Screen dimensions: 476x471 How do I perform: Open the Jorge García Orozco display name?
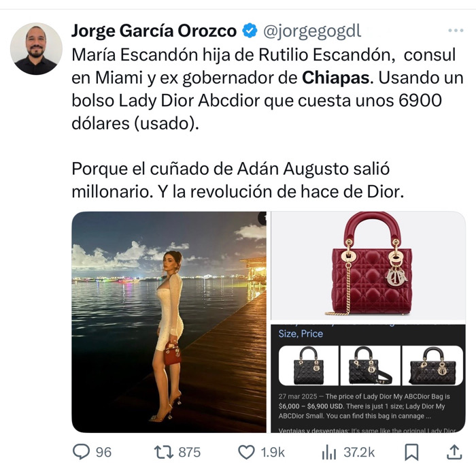(154, 31)
